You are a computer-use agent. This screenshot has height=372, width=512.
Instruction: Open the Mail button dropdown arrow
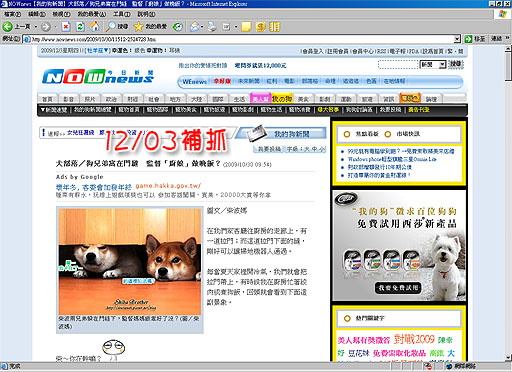pyautogui.click(x=202, y=27)
